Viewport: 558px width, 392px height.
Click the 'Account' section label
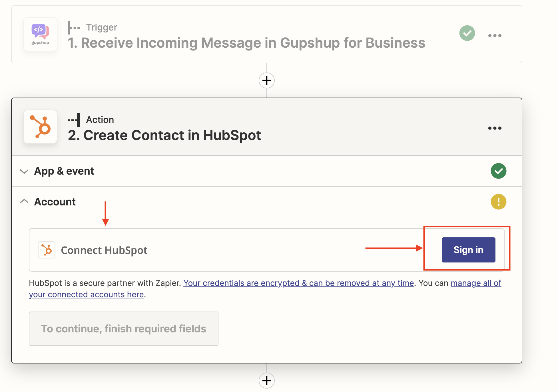[55, 202]
